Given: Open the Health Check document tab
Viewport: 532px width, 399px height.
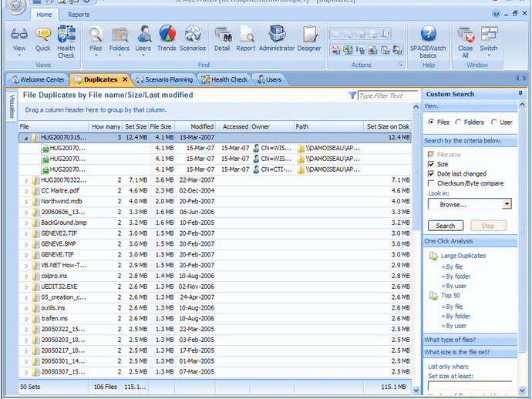Looking at the screenshot, I should click(224, 79).
